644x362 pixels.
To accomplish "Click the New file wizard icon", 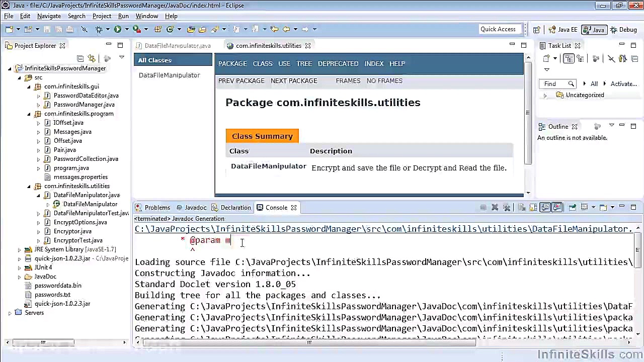I will coord(9,29).
